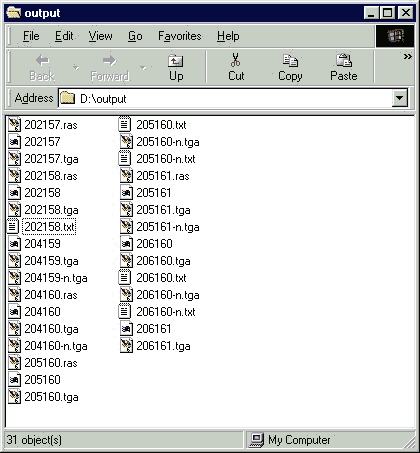
Task: Click the Copy toolbar icon
Action: click(x=290, y=60)
